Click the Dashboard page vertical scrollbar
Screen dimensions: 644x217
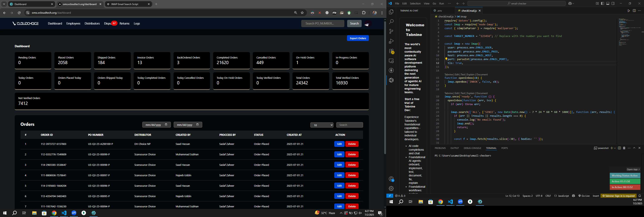[x=385, y=87]
